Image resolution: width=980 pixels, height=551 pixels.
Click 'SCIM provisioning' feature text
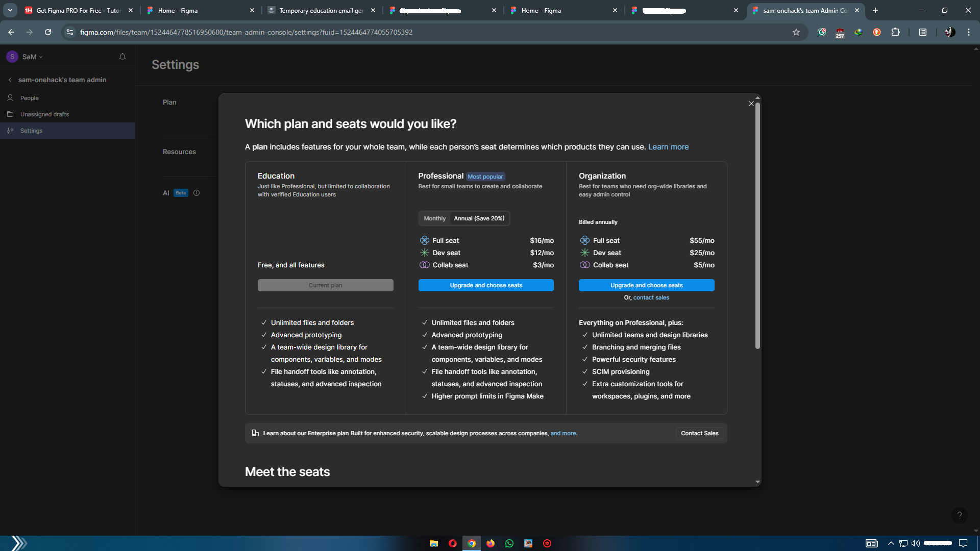tap(621, 371)
